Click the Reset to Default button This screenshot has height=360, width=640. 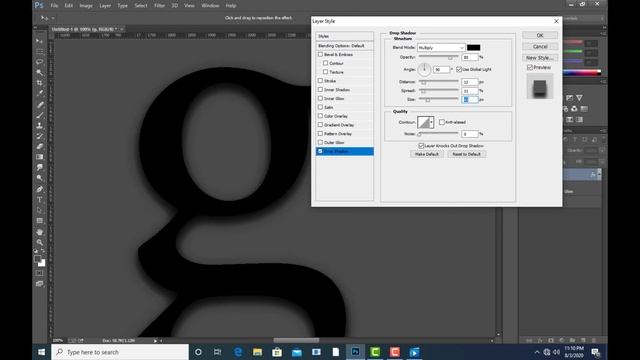[x=467, y=154]
